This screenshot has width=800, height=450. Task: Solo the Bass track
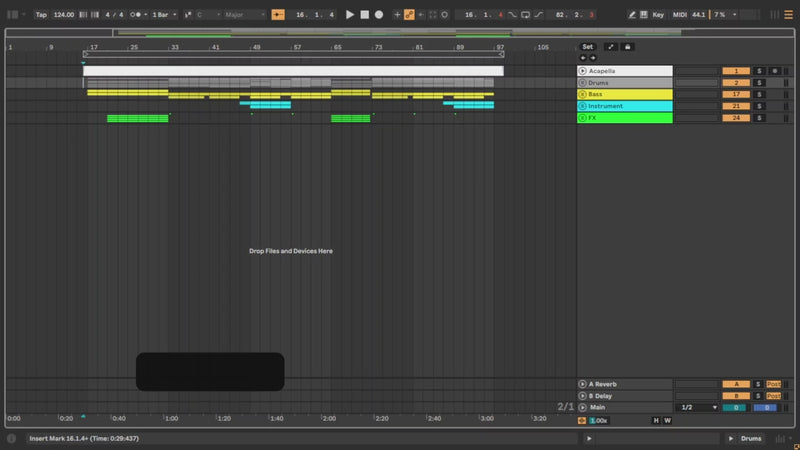(x=759, y=94)
